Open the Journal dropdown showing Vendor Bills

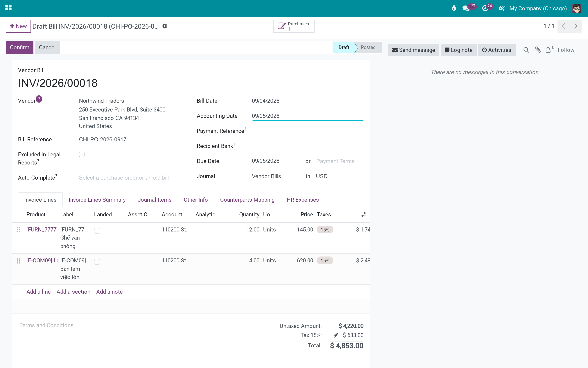pos(276,176)
